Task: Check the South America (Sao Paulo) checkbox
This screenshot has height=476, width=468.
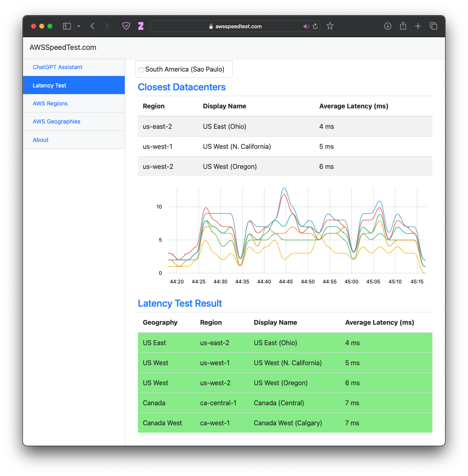Action: coord(141,70)
